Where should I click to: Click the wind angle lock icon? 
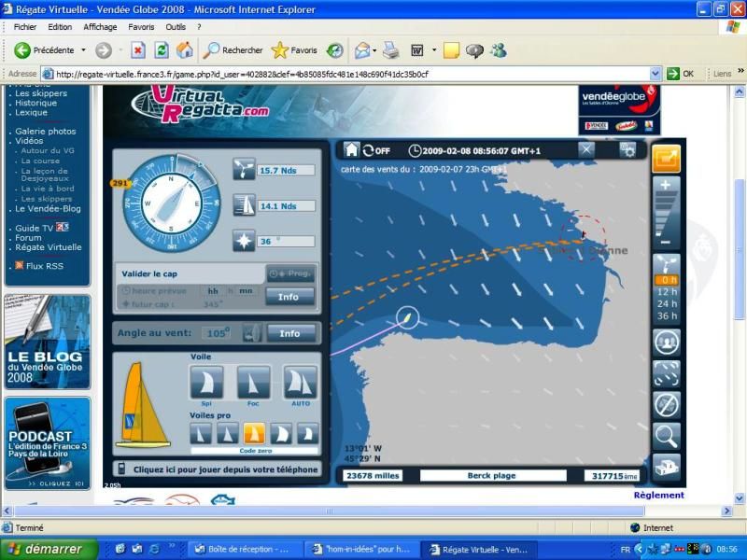coord(251,333)
